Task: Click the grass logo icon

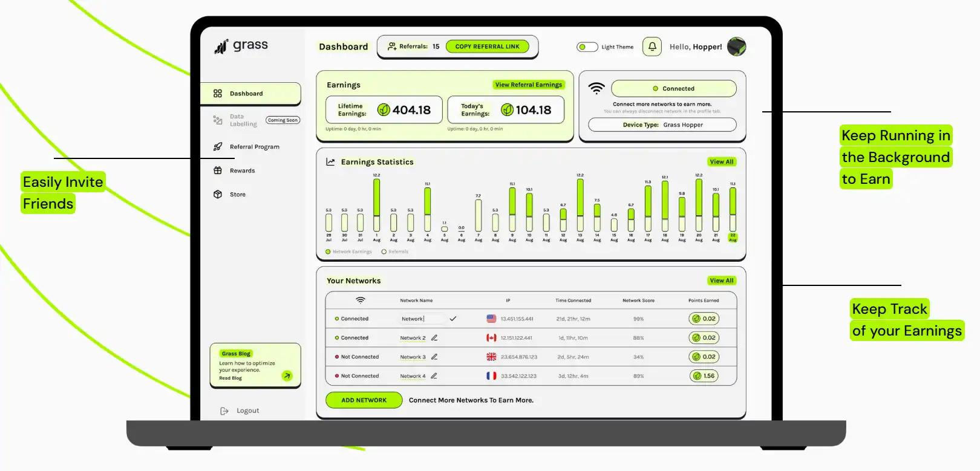Action: pyautogui.click(x=221, y=47)
